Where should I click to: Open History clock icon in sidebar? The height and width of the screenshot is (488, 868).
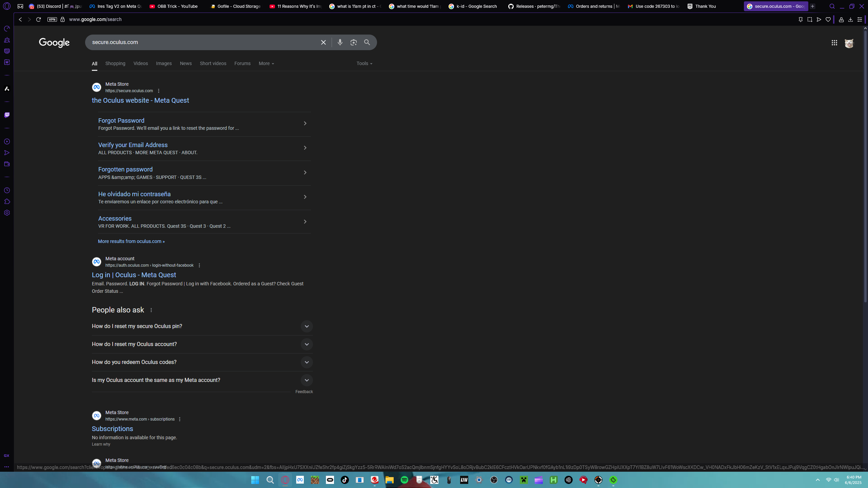pyautogui.click(x=7, y=190)
